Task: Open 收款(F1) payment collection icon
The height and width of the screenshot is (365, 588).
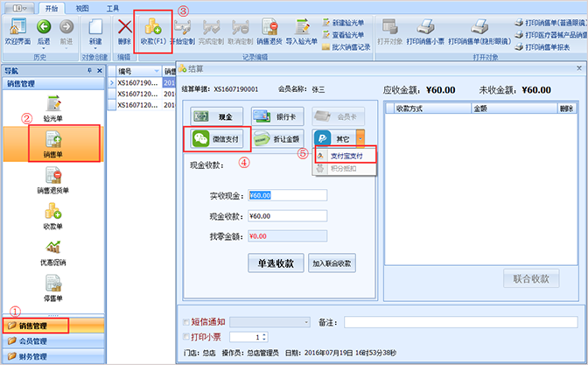Action: [153, 32]
